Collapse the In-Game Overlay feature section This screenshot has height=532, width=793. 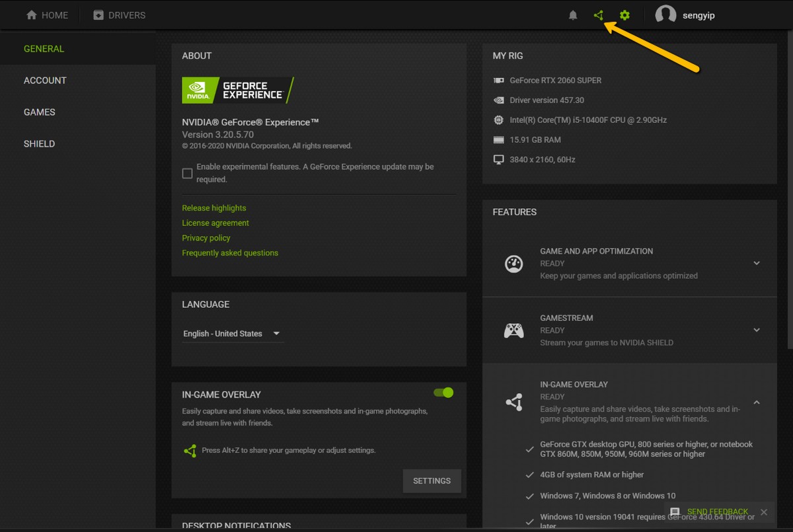tap(757, 402)
